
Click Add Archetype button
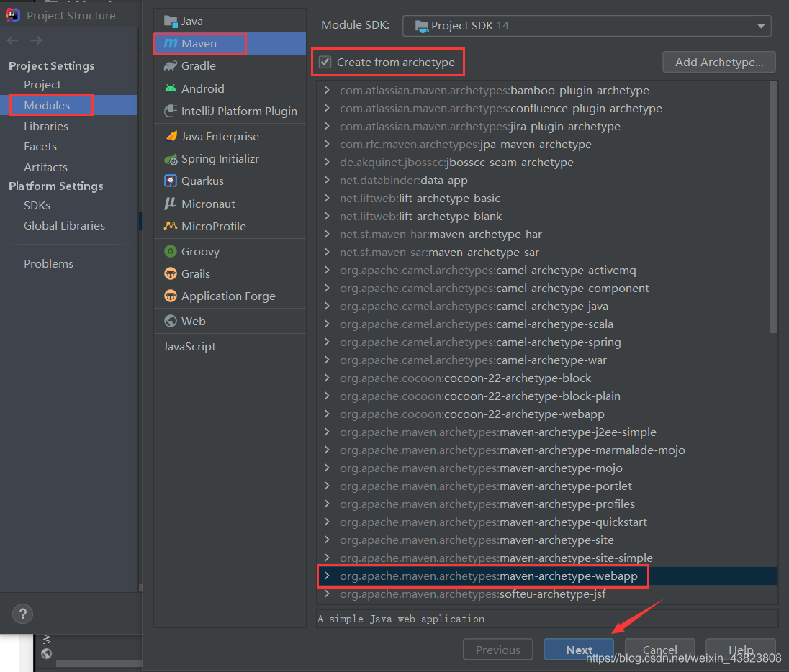(x=719, y=62)
